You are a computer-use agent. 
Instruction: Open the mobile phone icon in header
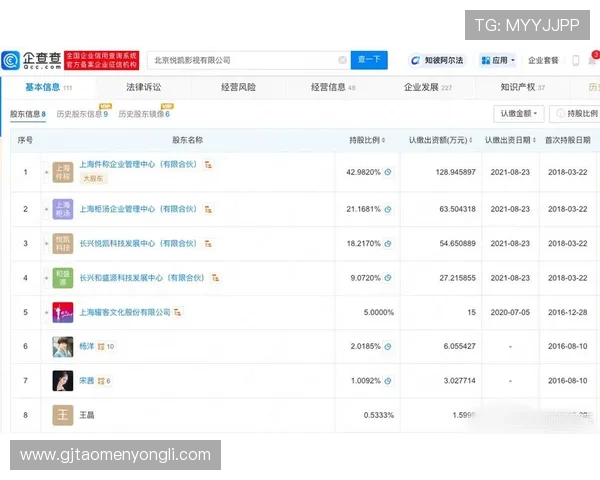tap(575, 60)
